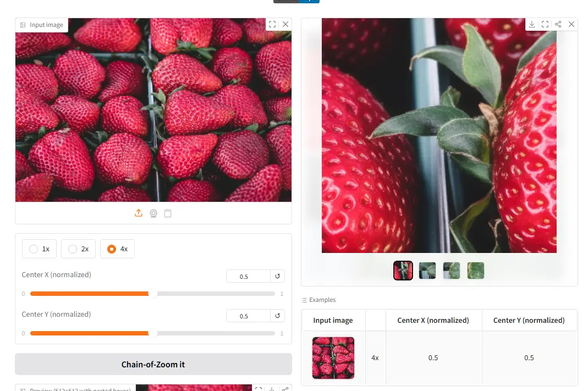This screenshot has width=588, height=391.
Task: Reset Center X value with the reset icon
Action: [278, 276]
